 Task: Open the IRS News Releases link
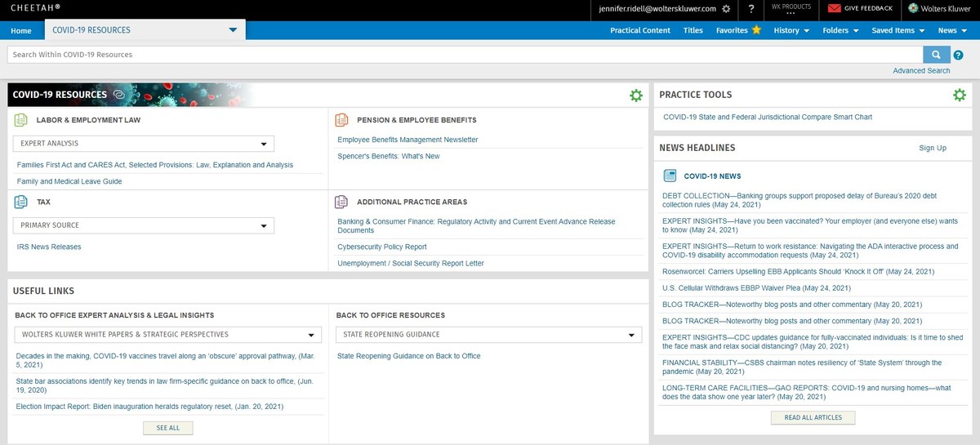tap(49, 247)
